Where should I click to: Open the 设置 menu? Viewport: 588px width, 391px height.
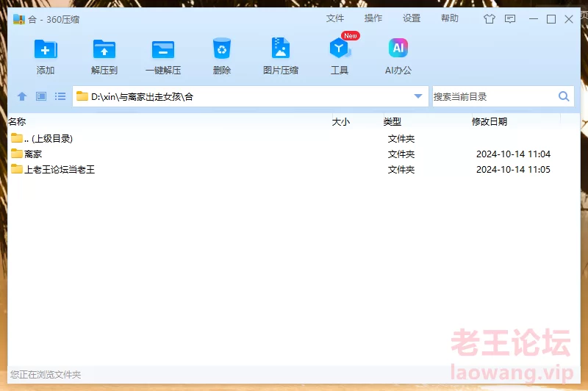click(412, 18)
